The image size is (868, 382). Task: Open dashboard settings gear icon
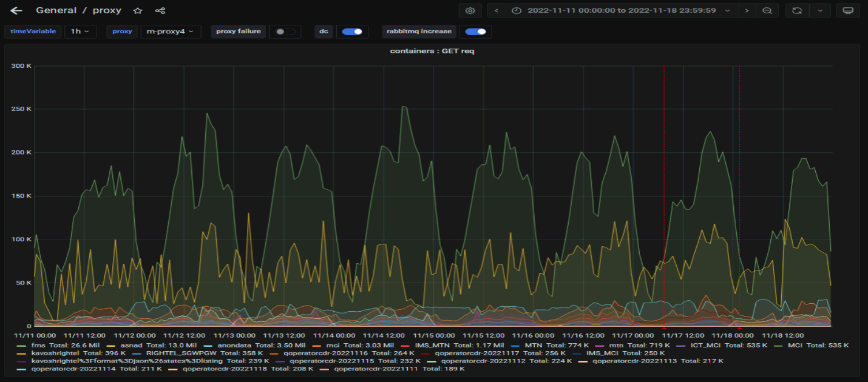[x=470, y=10]
